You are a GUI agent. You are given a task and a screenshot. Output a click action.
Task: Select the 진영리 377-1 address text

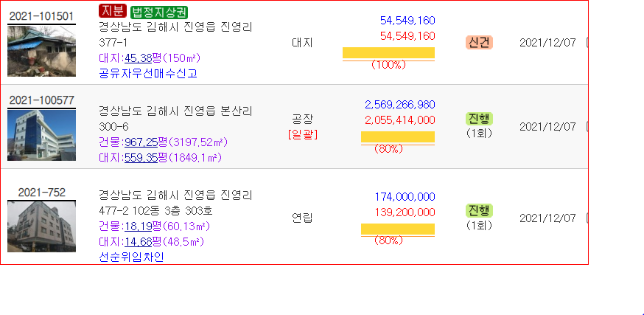tap(175, 35)
